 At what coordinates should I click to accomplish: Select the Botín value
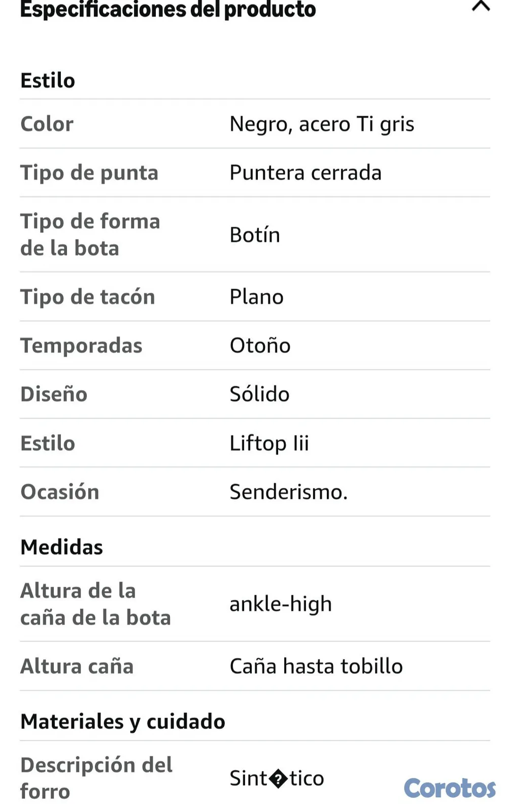click(255, 235)
